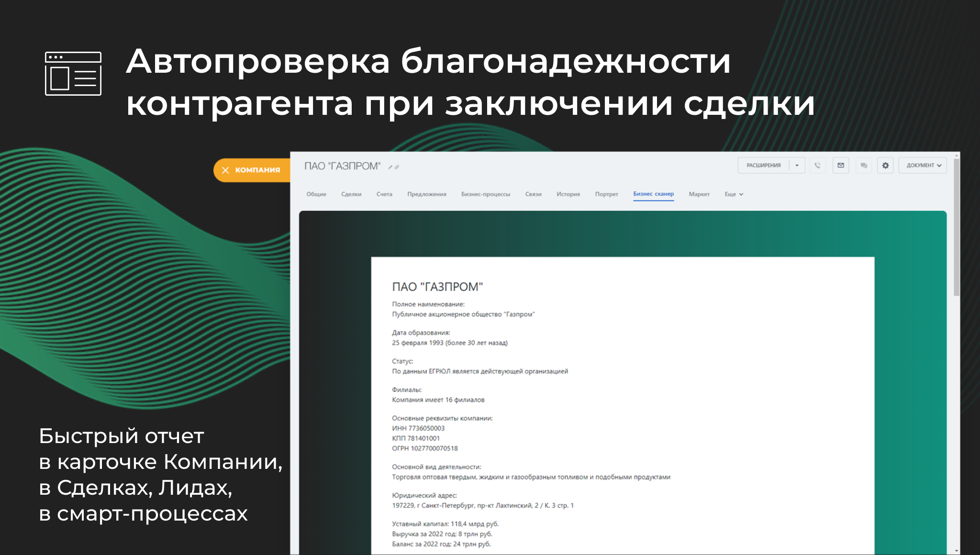Click the pencil edit icon next to ПАО "ГАЗПРОМ"
The height and width of the screenshot is (555, 980).
(x=390, y=167)
